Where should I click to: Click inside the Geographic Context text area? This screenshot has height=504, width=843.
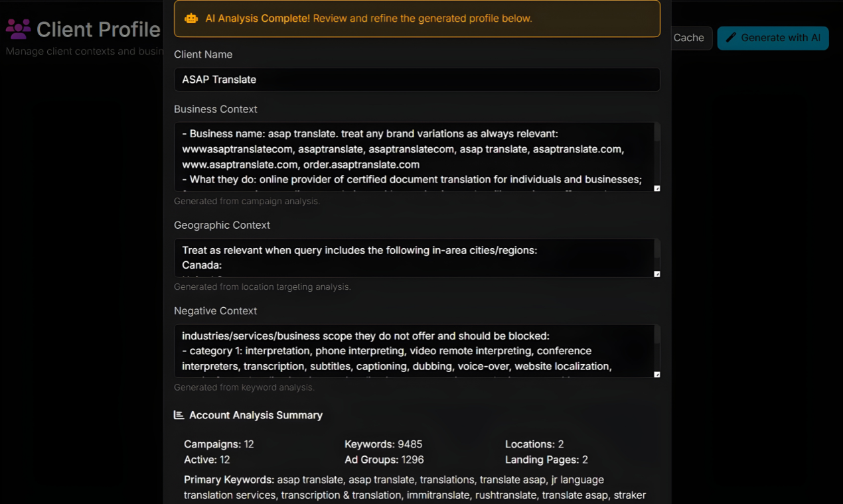pyautogui.click(x=412, y=258)
